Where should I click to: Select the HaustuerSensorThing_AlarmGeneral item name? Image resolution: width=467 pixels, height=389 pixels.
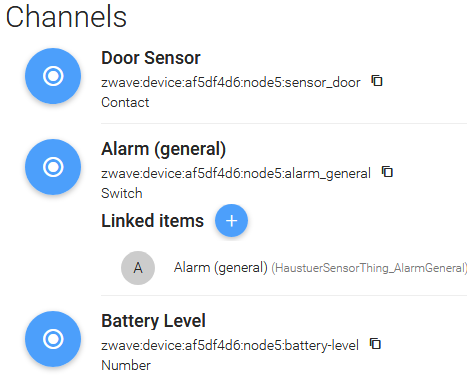[369, 268]
